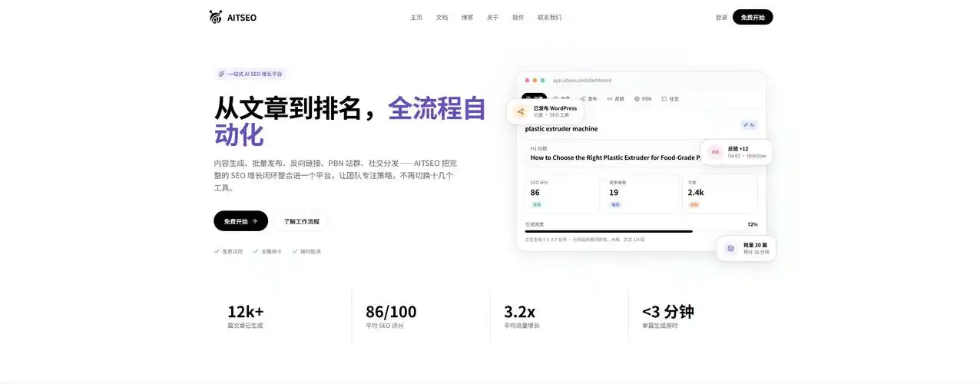Open the 联系我们 navigation link
This screenshot has height=384, width=980.
click(549, 17)
